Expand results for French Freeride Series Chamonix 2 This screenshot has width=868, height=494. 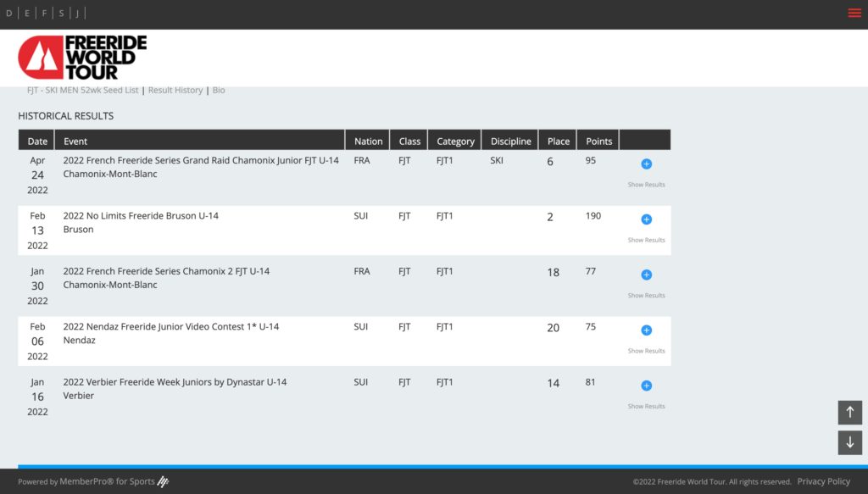pyautogui.click(x=646, y=275)
